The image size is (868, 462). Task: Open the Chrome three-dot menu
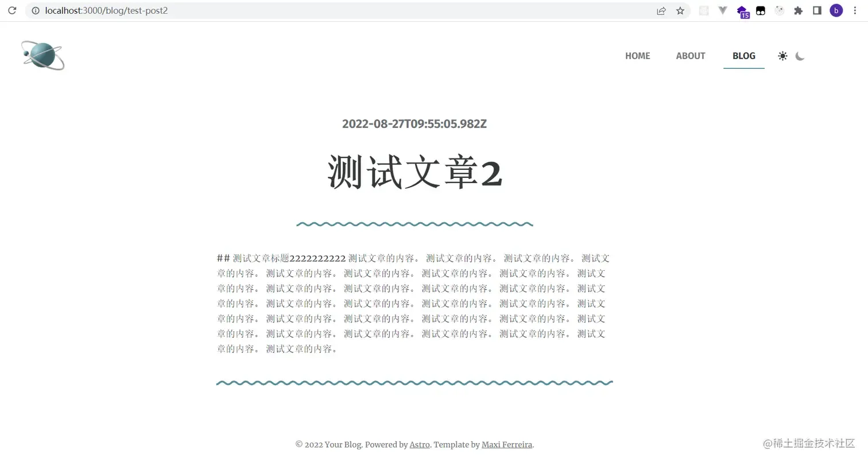coord(855,10)
